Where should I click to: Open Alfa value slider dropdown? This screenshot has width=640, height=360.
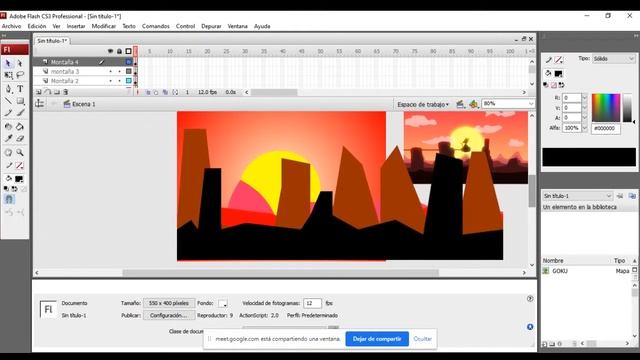click(x=584, y=128)
